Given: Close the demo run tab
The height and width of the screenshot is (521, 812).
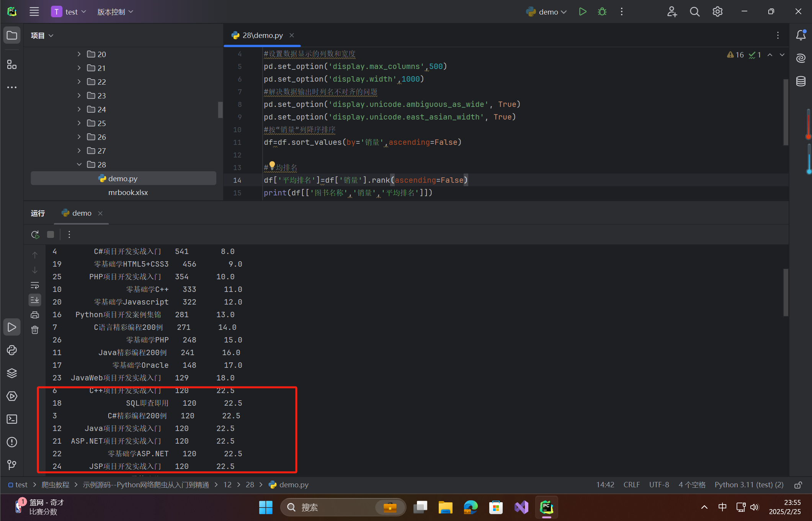Looking at the screenshot, I should point(100,213).
